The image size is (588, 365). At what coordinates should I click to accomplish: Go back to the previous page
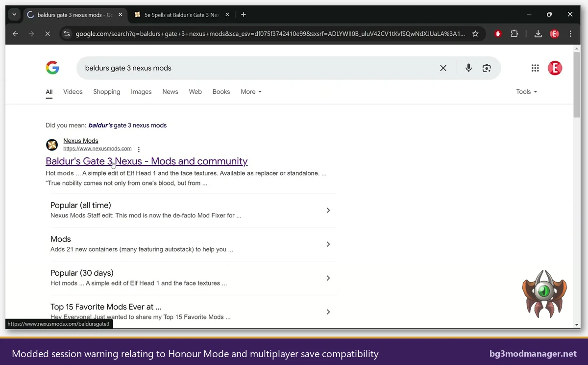15,34
